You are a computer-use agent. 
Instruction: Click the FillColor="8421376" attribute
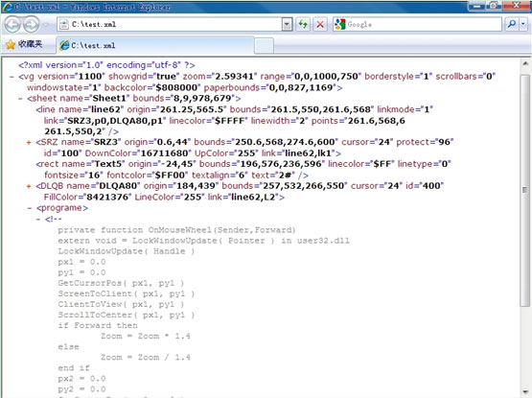[87, 197]
